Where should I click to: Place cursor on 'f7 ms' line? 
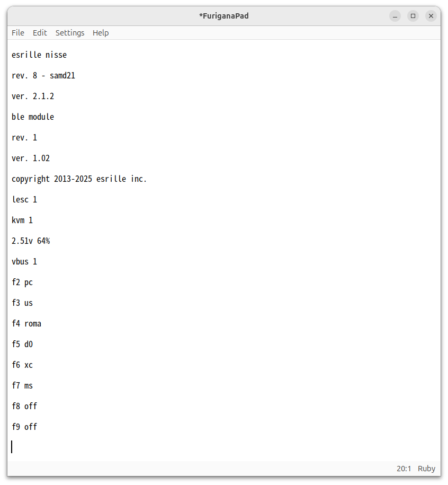click(x=22, y=386)
